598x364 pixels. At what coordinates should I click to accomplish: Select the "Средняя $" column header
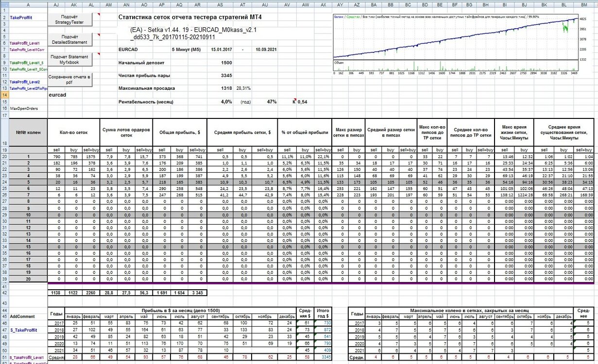click(x=305, y=313)
